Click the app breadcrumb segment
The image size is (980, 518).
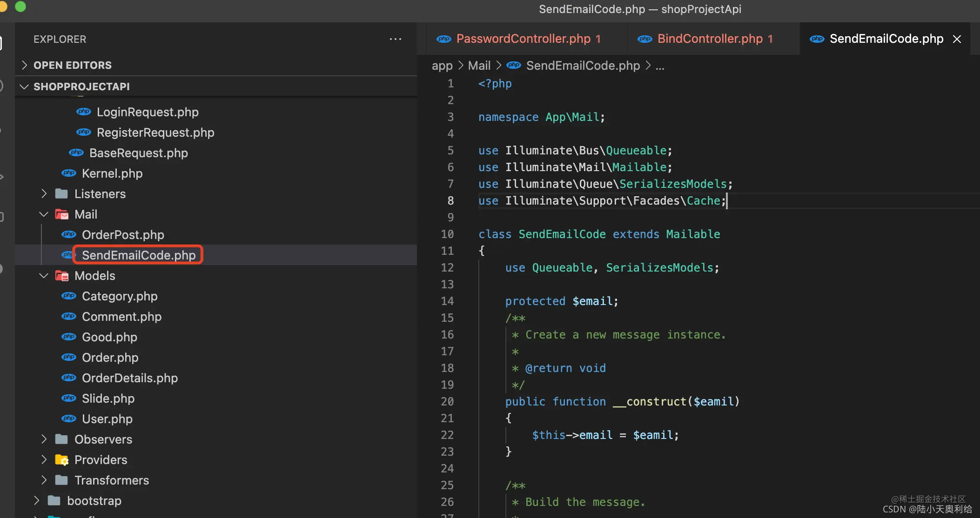(x=442, y=66)
